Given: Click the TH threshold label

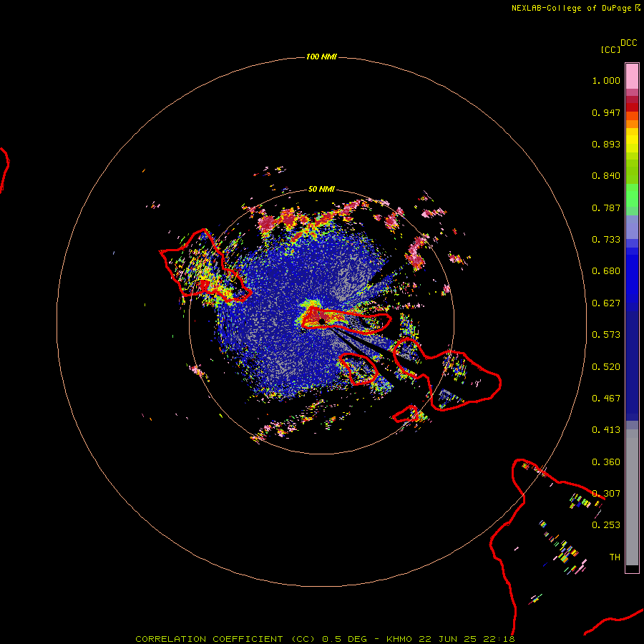Looking at the screenshot, I should tap(615, 557).
